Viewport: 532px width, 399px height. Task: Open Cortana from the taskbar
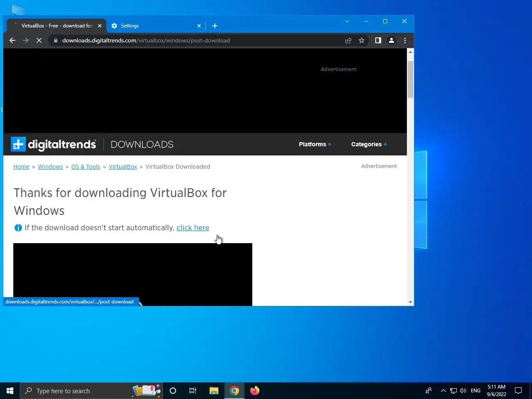tap(173, 391)
